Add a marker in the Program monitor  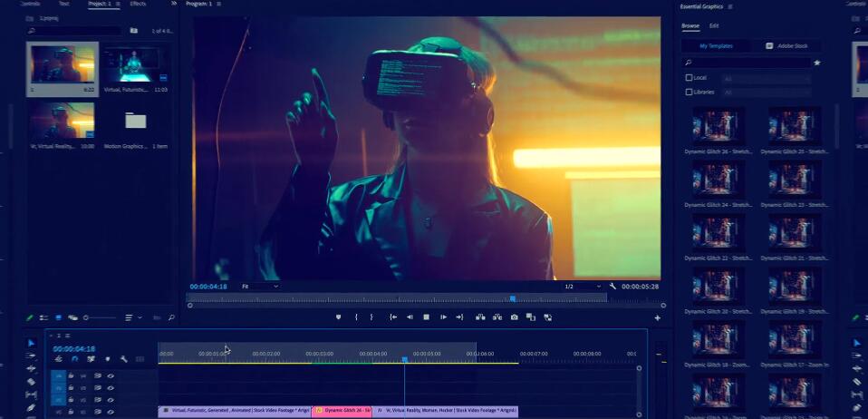click(x=339, y=317)
